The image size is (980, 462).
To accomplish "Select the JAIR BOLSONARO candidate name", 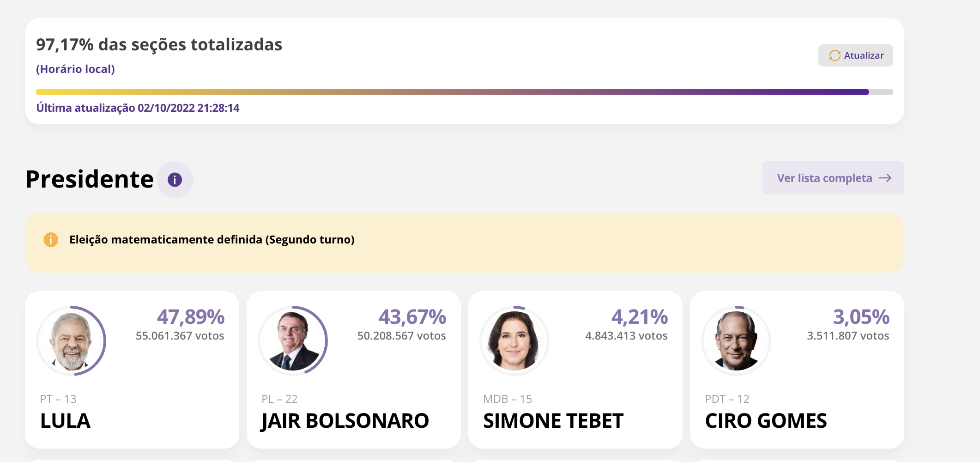I will [x=345, y=421].
